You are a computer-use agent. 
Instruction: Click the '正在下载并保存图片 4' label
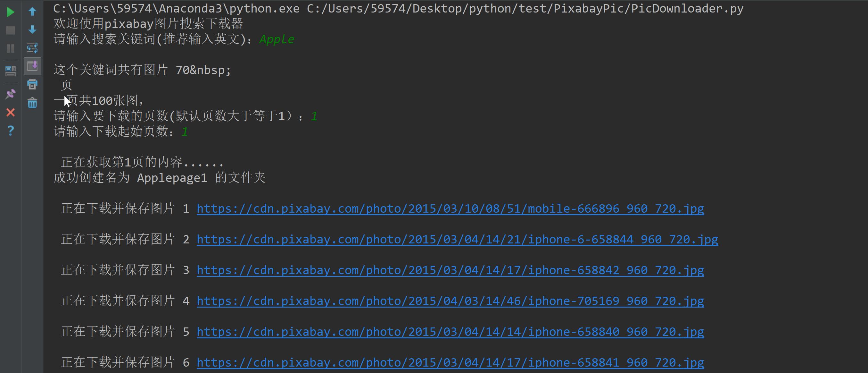tap(125, 301)
